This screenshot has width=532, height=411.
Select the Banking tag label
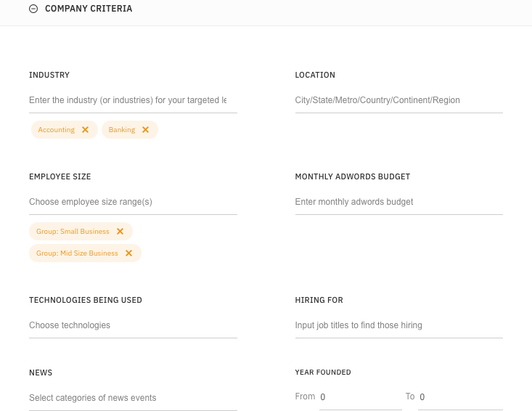122,130
